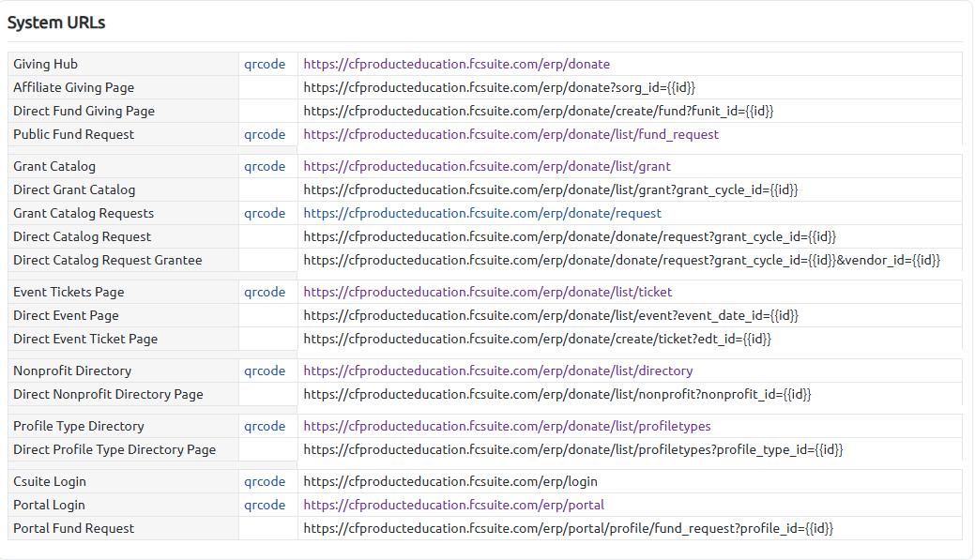
Task: Open the Grant Catalog Requests qrcode link
Action: click(265, 213)
